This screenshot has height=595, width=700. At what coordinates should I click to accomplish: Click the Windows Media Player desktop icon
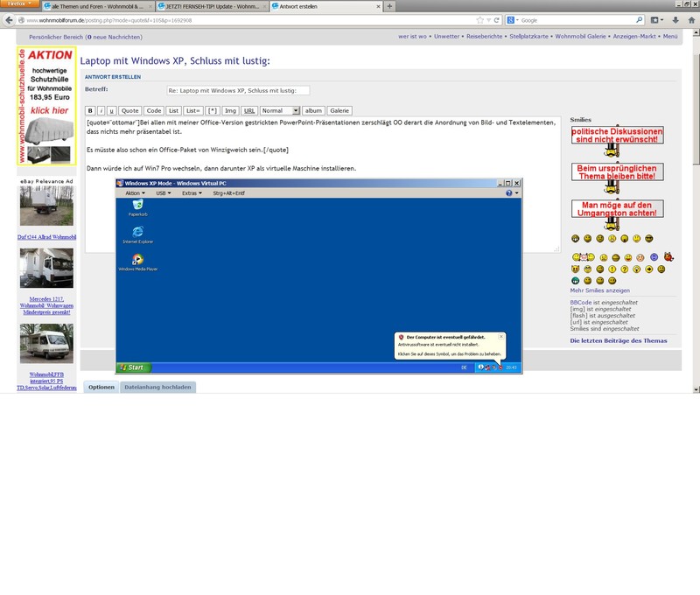point(137,261)
